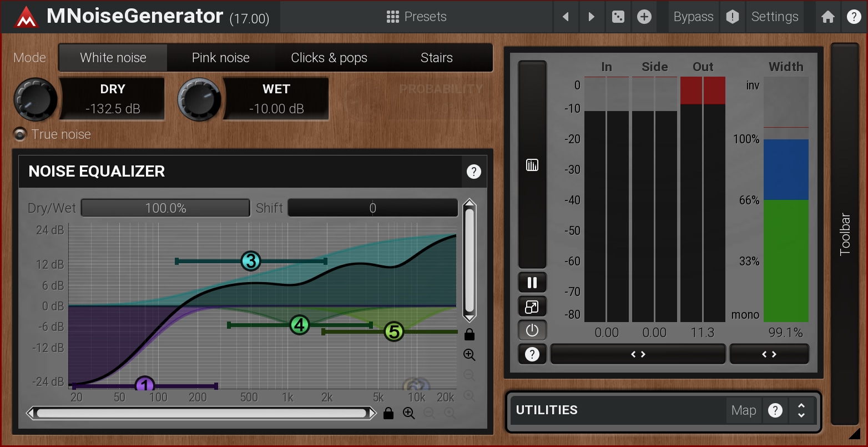
Task: Open Noise Equalizer help question mark
Action: [473, 172]
